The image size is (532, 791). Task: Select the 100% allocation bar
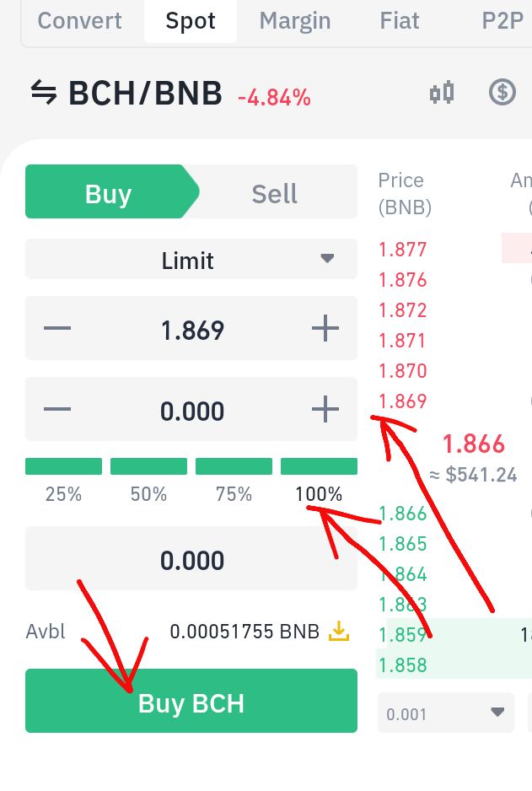coord(319,466)
